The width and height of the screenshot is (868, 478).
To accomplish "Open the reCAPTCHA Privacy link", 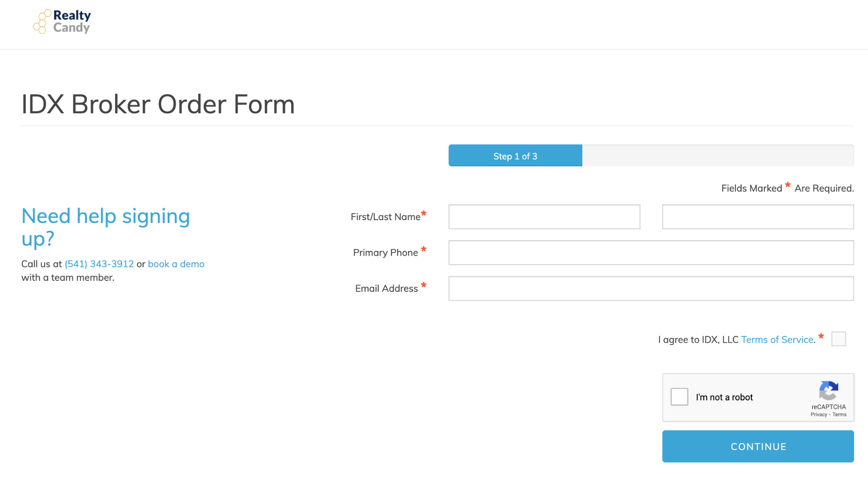I will (x=818, y=415).
